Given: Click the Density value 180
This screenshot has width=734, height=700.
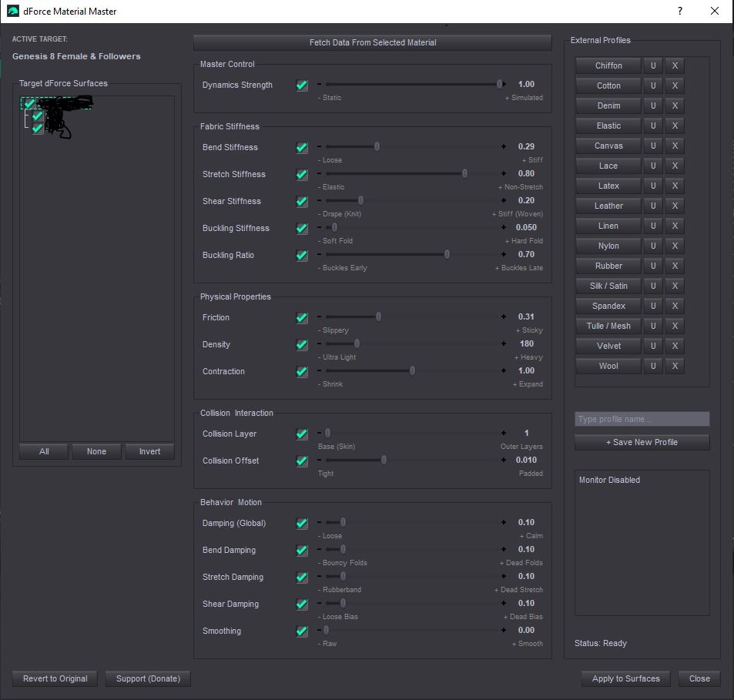Looking at the screenshot, I should click(526, 344).
